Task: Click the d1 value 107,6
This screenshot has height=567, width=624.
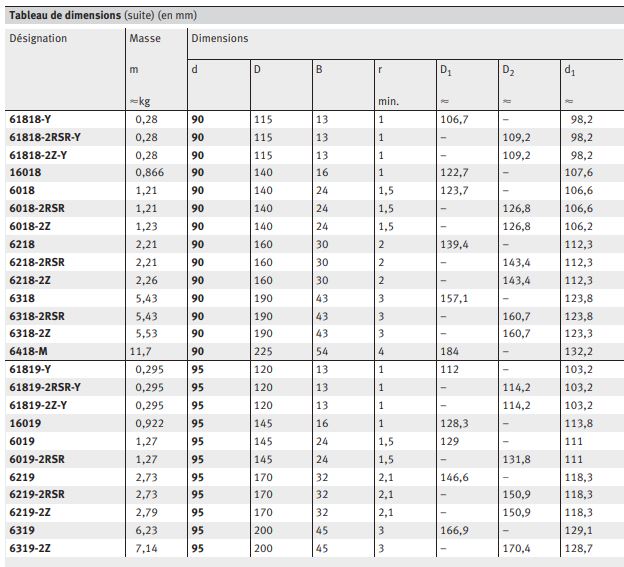Action: tap(579, 173)
